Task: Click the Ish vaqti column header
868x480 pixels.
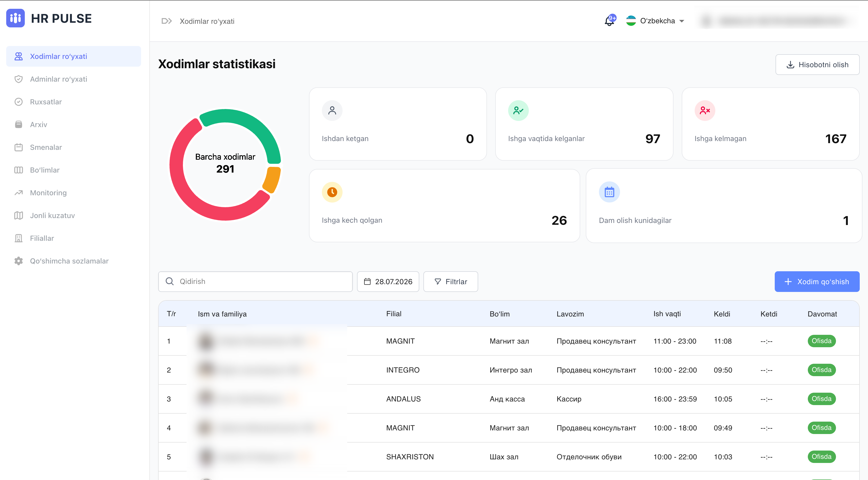Action: click(x=667, y=314)
